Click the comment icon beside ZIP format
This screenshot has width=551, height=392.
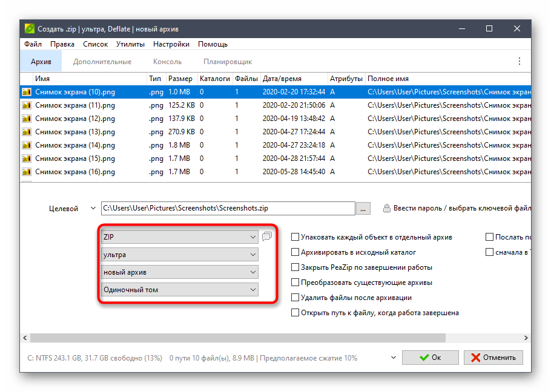click(268, 237)
